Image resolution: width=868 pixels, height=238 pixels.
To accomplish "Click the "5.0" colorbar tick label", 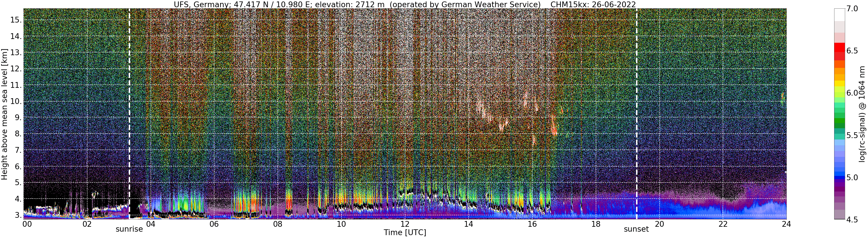I will point(852,177).
